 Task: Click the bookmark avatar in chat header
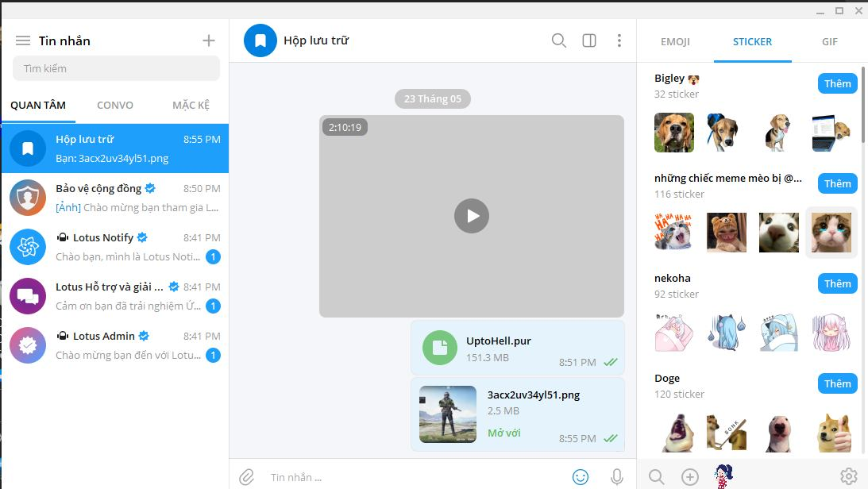(260, 40)
